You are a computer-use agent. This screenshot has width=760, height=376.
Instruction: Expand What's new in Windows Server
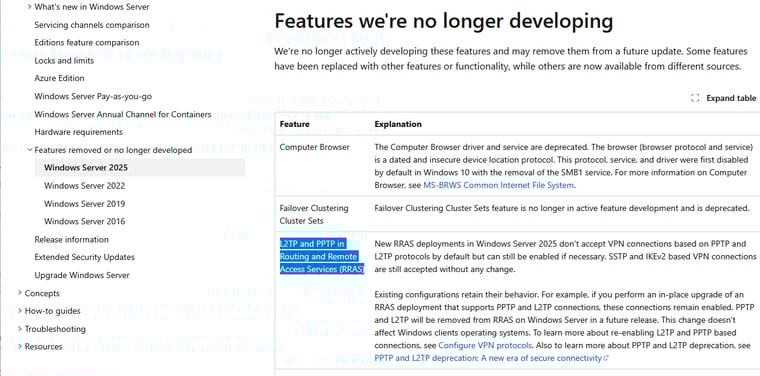tap(30, 7)
